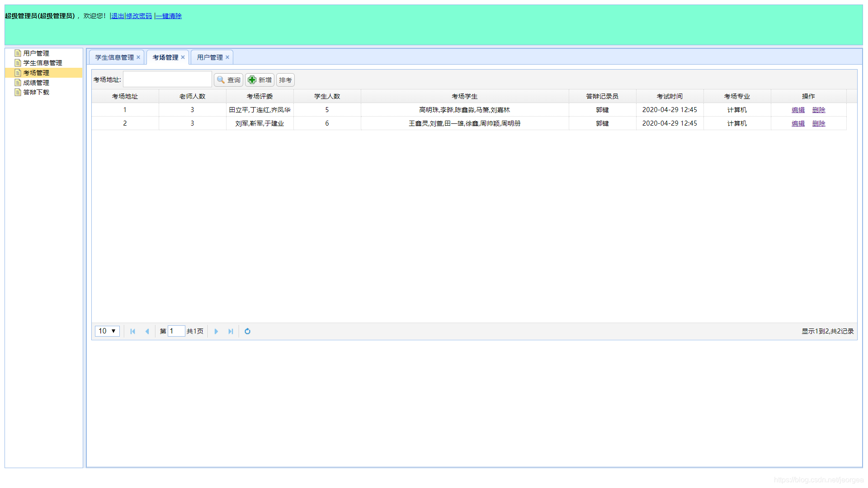The image size is (868, 488).
Task: Click the document icon beside 成绩管理
Action: point(18,83)
